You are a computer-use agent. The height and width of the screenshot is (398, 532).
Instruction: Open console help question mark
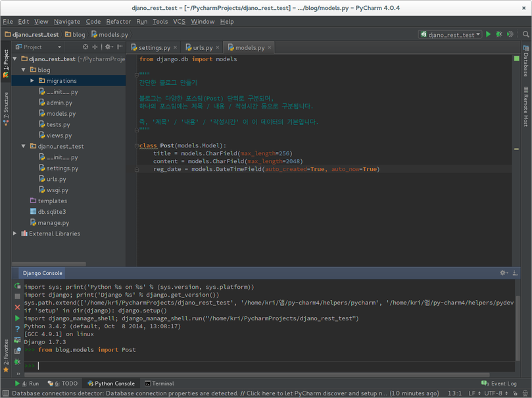click(x=17, y=329)
